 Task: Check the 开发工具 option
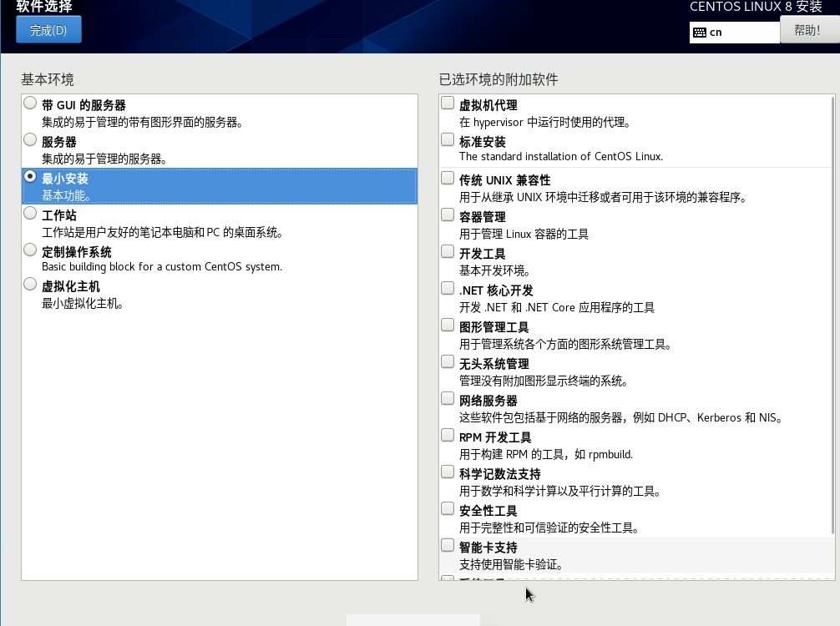(x=448, y=252)
